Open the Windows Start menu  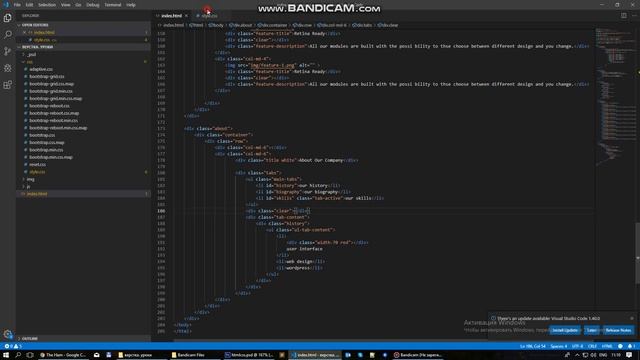pos(6,355)
